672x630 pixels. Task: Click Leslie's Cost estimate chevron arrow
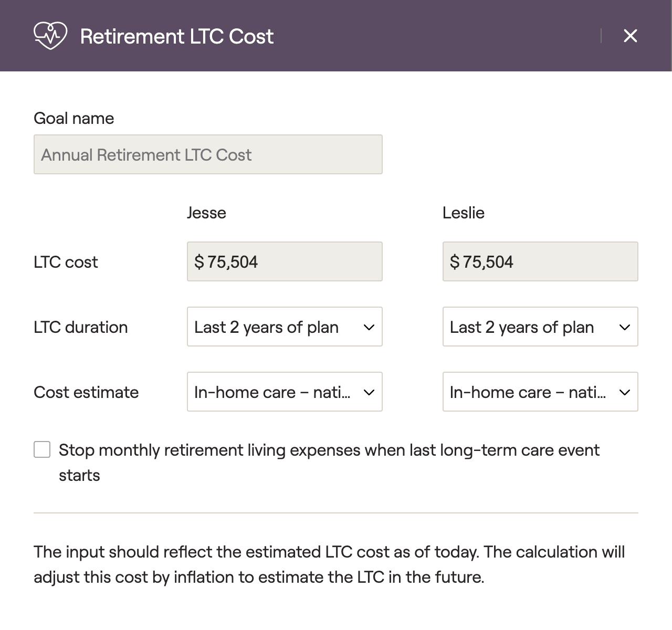pyautogui.click(x=625, y=392)
